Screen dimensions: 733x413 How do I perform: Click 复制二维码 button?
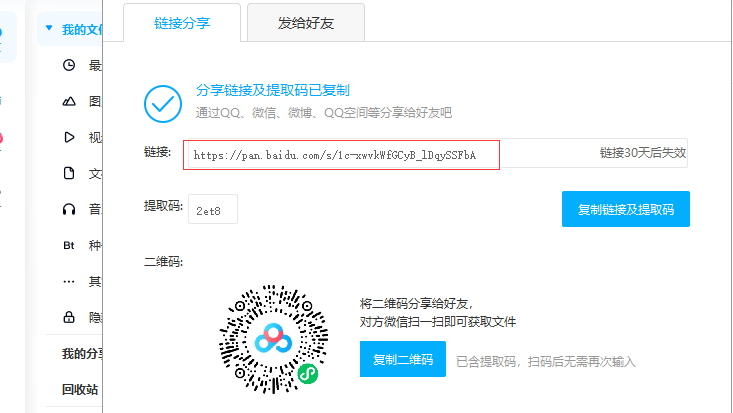pos(402,359)
